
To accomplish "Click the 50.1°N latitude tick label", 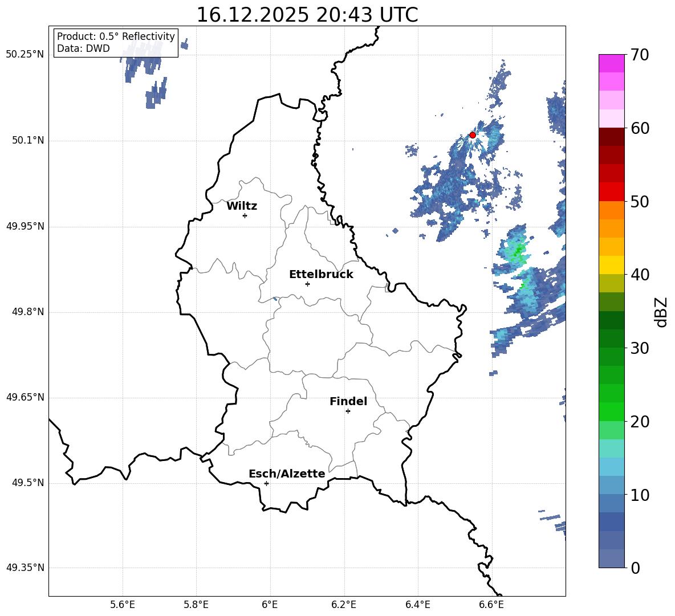I will pos(27,140).
